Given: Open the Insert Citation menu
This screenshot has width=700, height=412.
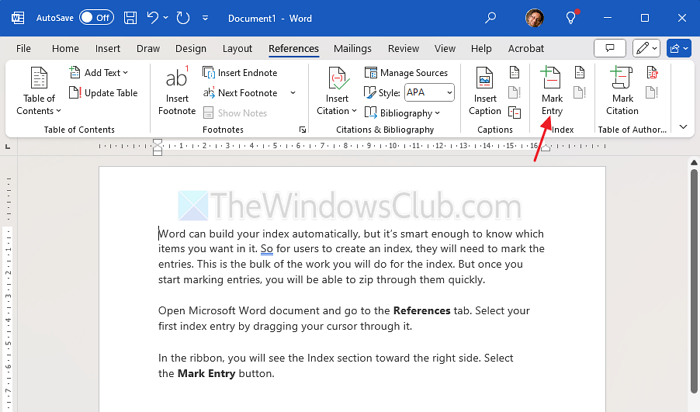Looking at the screenshot, I should click(337, 91).
